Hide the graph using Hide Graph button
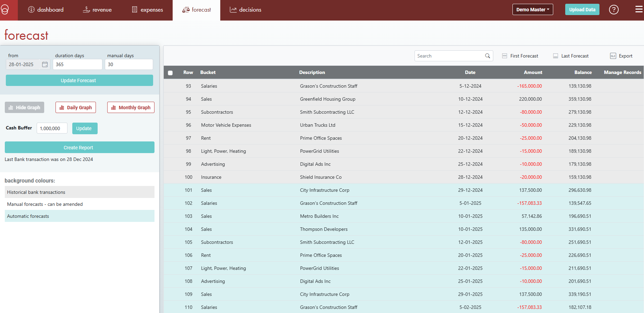This screenshot has width=644, height=313. (24, 108)
